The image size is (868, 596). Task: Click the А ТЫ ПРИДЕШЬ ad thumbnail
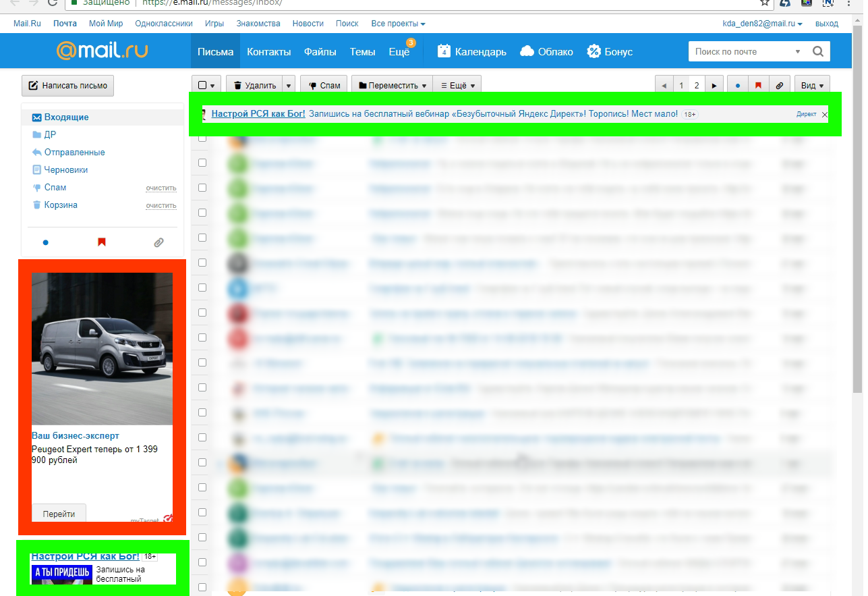(61, 574)
